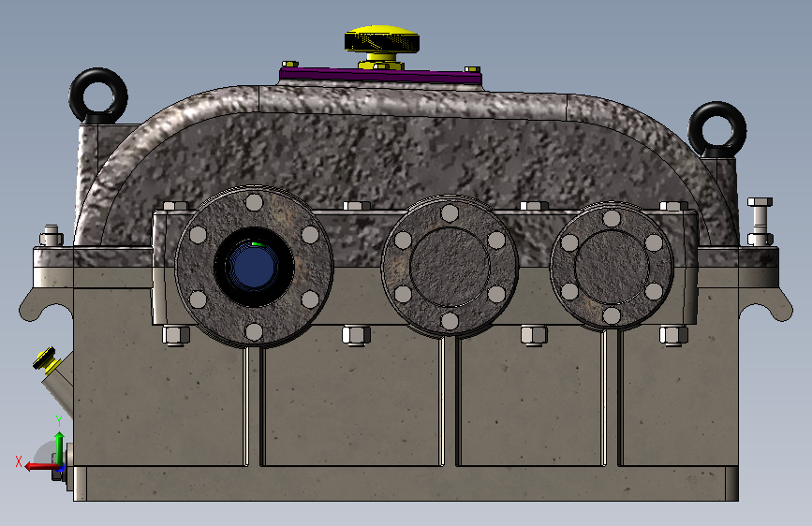Select the bottom base plate of housing
This screenshot has width=812, height=526.
(x=406, y=484)
